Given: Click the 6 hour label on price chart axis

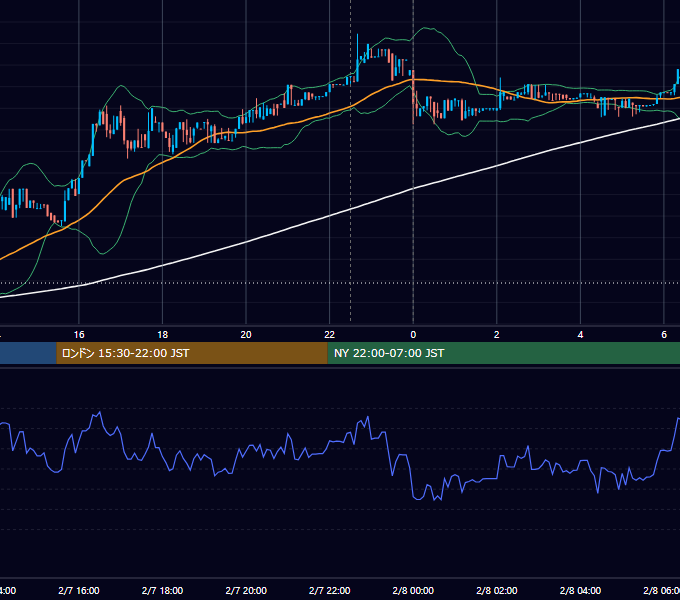Looking at the screenshot, I should click(x=664, y=335).
